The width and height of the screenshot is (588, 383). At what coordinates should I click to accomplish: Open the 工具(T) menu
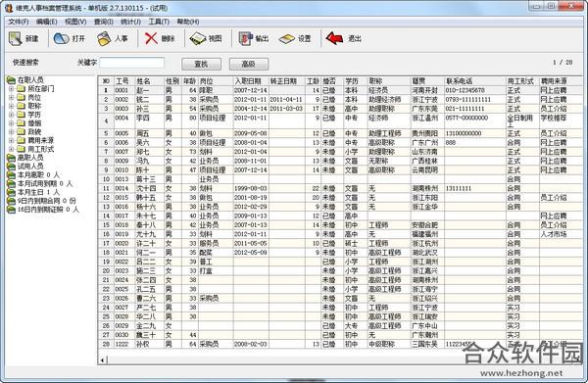pyautogui.click(x=159, y=22)
